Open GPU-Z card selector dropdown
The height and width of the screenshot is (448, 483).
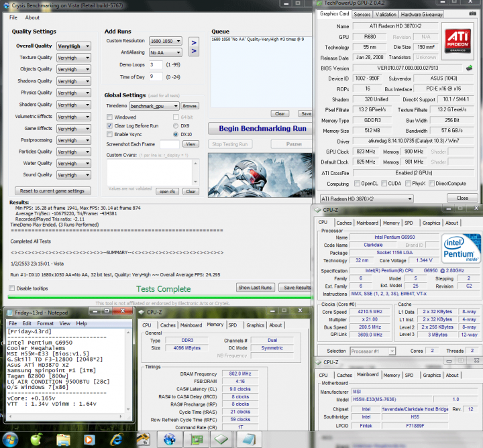point(366,199)
